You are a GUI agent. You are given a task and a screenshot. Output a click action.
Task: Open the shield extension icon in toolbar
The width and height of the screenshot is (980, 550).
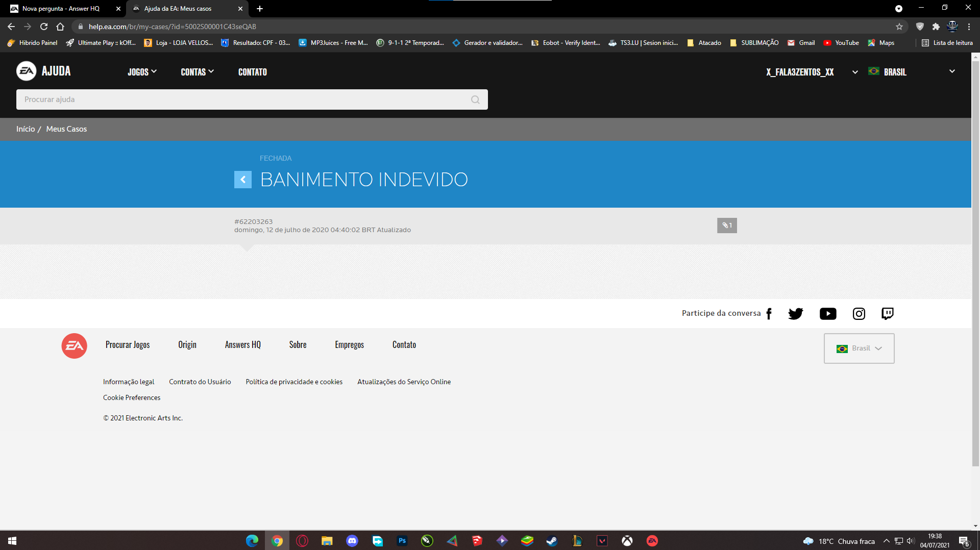[x=920, y=27]
